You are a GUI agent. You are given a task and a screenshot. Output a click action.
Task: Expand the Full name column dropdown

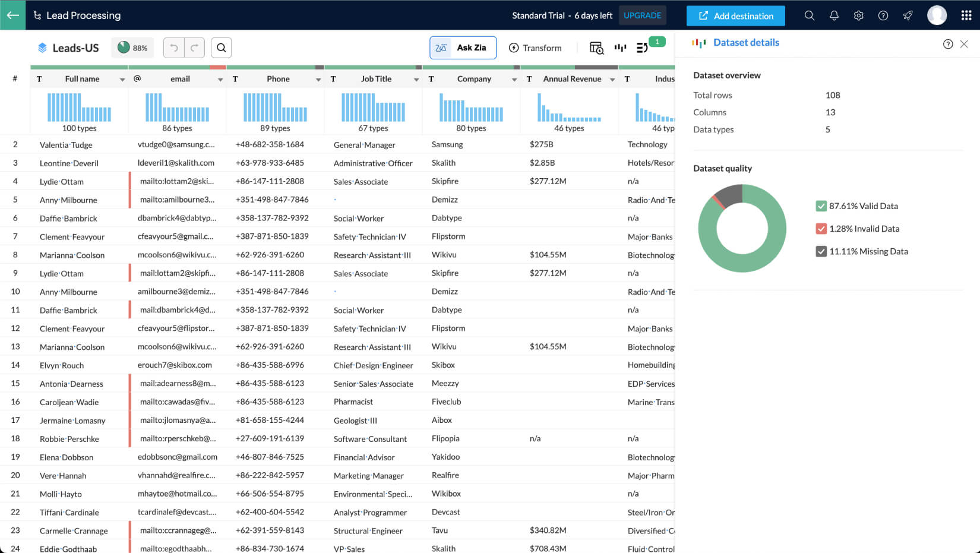point(122,80)
